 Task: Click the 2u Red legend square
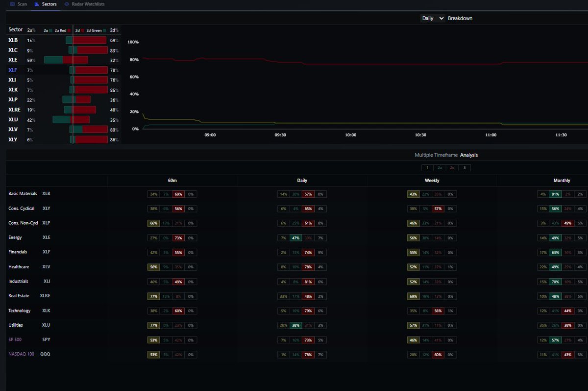point(70,30)
